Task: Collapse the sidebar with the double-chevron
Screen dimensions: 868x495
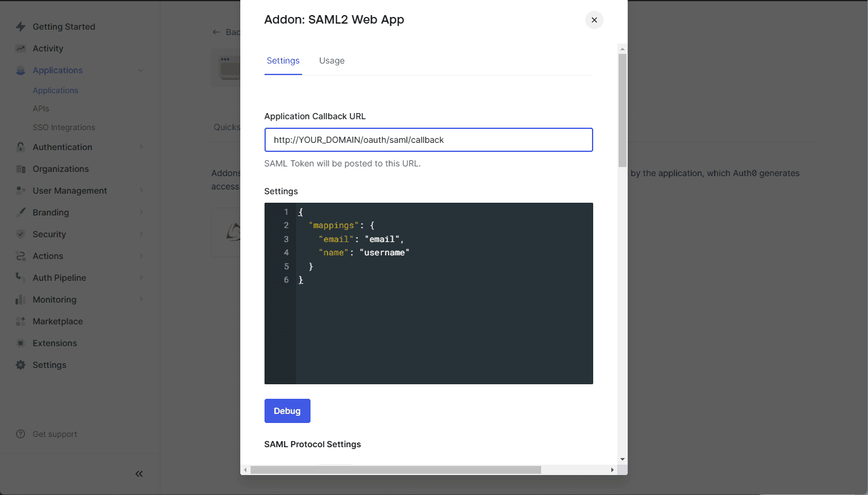Action: pyautogui.click(x=139, y=474)
